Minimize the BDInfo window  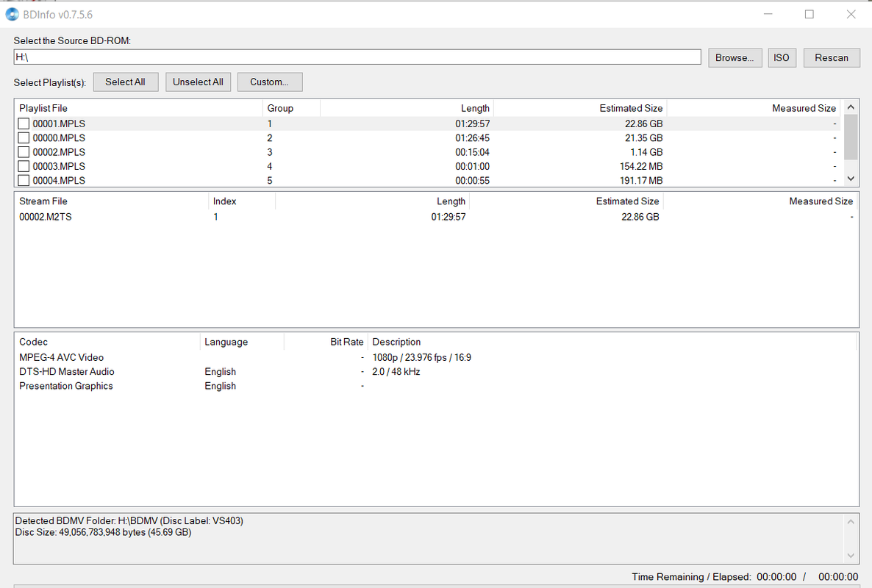[x=768, y=15]
